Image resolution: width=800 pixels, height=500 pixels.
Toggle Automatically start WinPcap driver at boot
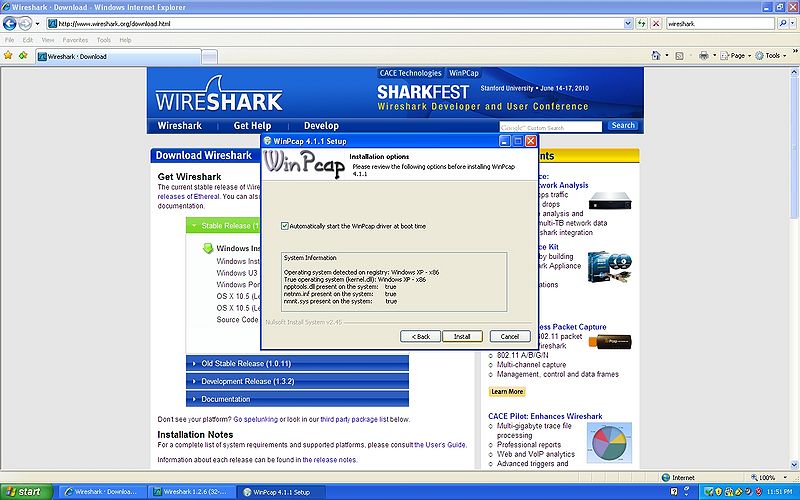[285, 226]
